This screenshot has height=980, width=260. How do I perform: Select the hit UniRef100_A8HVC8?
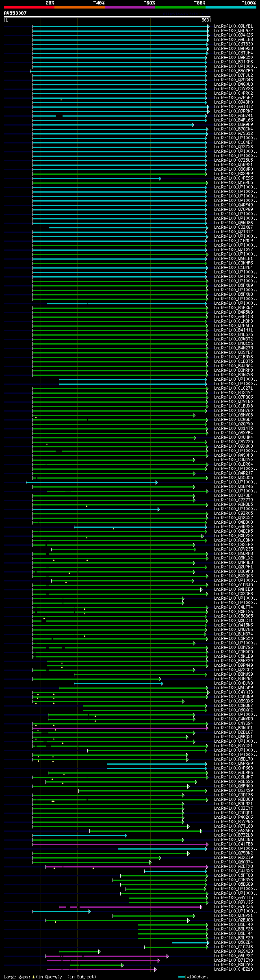tap(233, 415)
